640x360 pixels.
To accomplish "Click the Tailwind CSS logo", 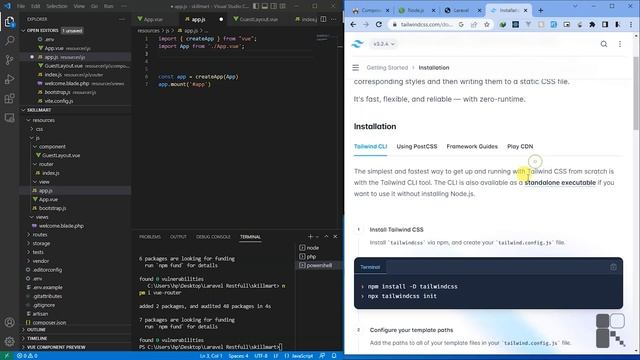I will [358, 44].
